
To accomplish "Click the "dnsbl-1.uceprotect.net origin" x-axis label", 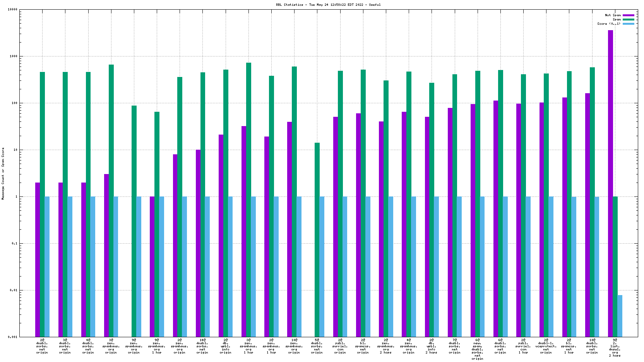I will click(x=546, y=346).
